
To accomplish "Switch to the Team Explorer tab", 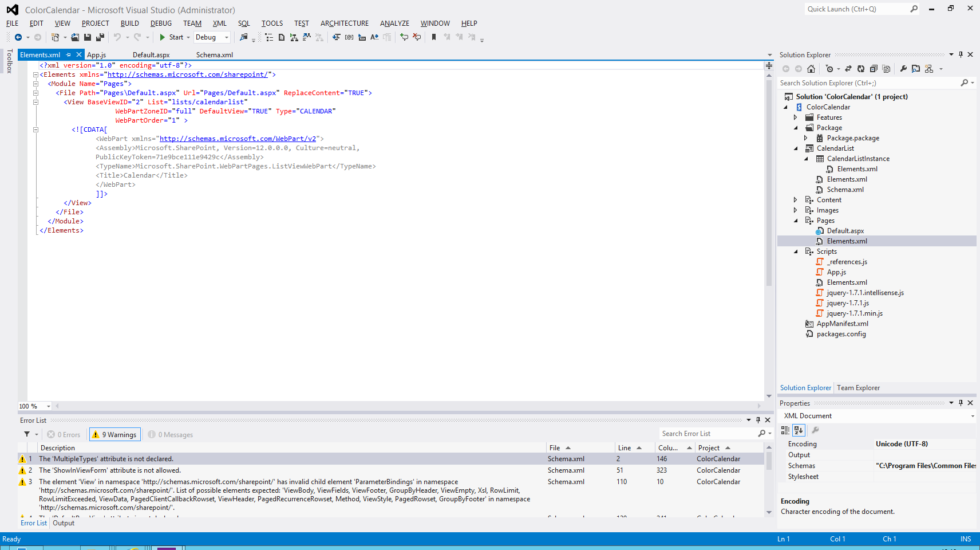I will (858, 388).
